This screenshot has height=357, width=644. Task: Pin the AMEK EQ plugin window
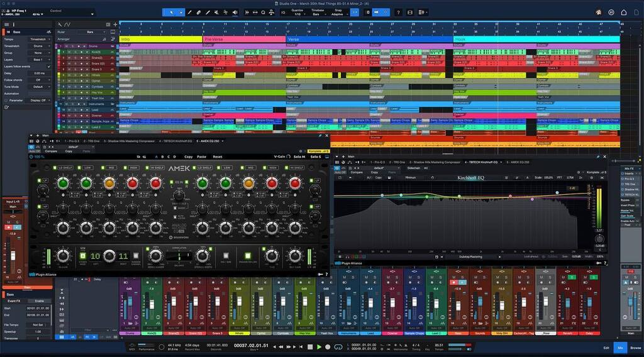pos(320,135)
